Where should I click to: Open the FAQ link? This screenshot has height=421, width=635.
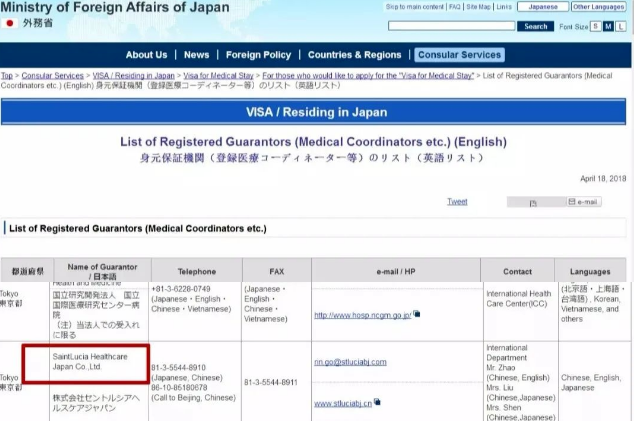pos(454,7)
